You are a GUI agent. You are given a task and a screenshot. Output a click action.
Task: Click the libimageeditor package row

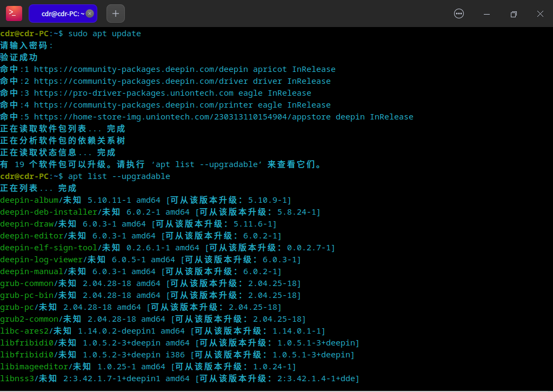click(x=148, y=367)
